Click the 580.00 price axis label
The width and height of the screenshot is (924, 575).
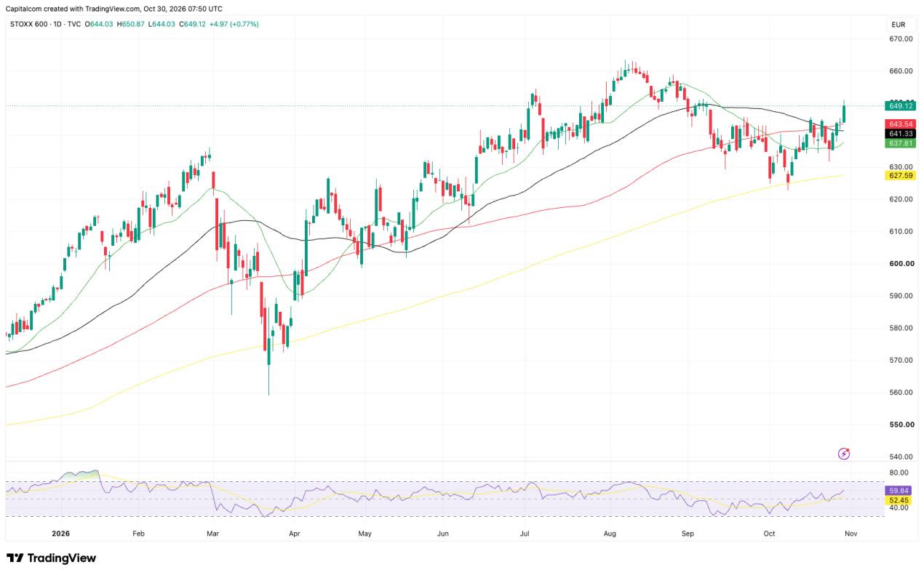click(x=901, y=328)
